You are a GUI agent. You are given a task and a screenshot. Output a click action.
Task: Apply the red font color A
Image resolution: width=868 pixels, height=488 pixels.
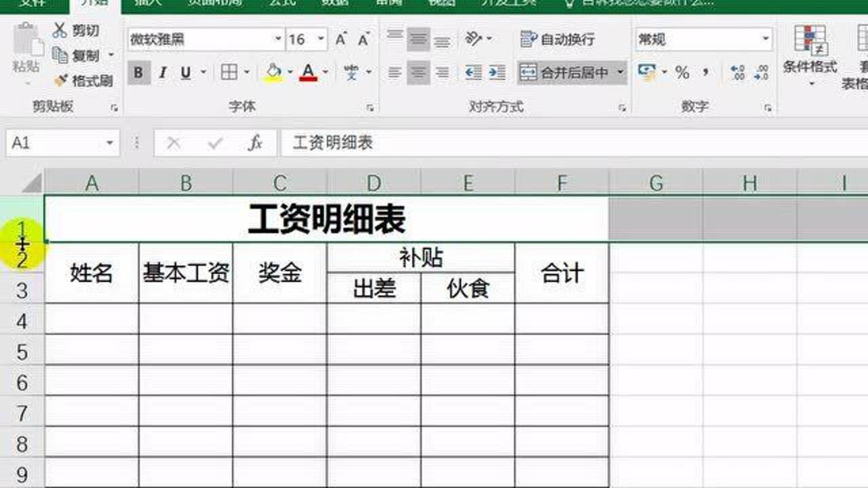309,72
